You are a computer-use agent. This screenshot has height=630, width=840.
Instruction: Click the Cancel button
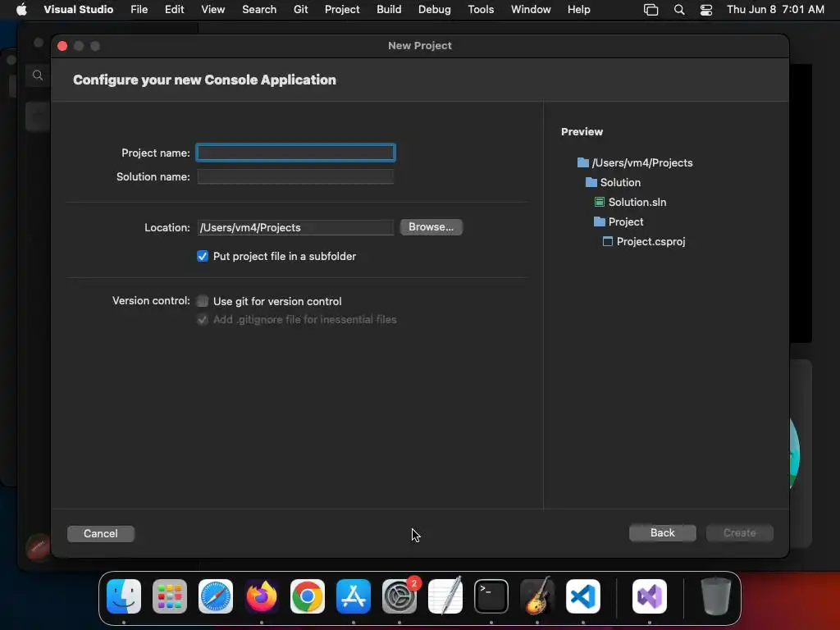[x=101, y=533]
